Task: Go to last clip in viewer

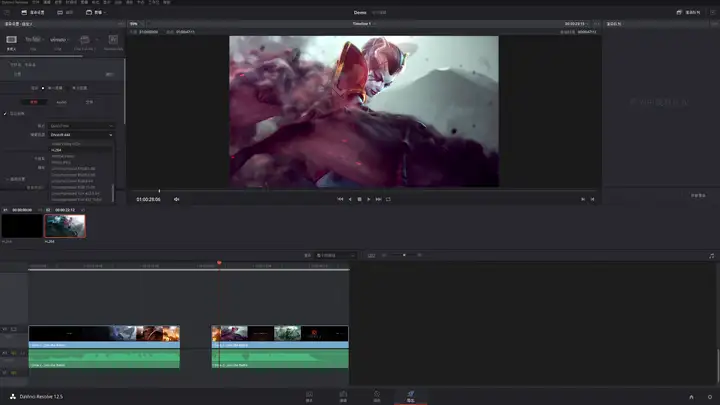Action: [592, 199]
